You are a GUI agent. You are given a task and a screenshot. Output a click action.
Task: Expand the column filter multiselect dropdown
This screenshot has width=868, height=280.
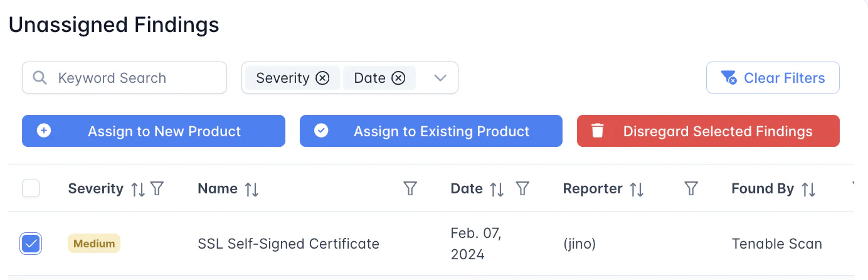pos(440,78)
